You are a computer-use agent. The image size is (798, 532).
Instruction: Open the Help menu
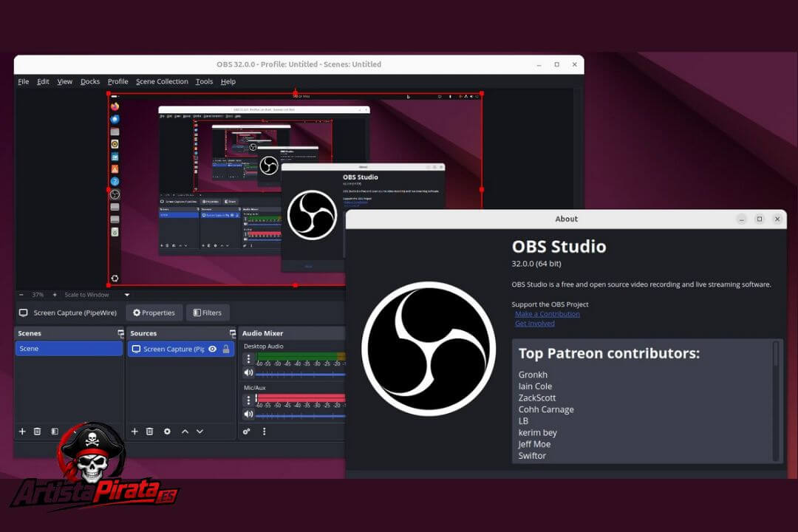(x=228, y=81)
